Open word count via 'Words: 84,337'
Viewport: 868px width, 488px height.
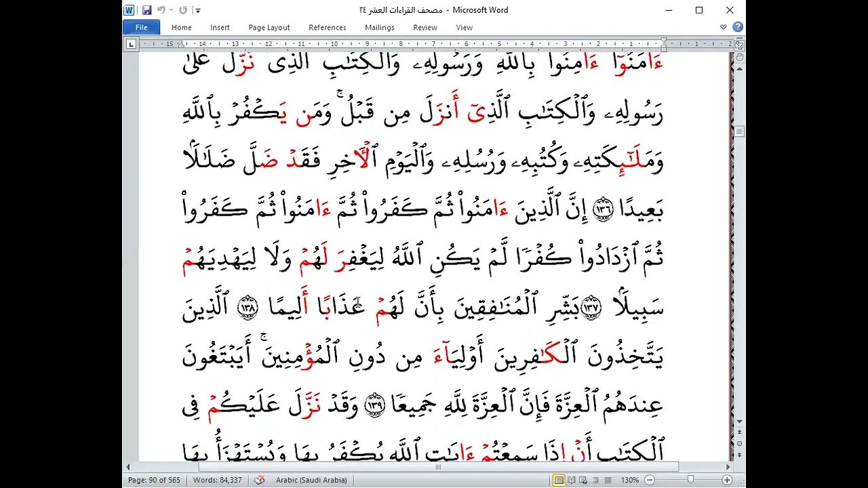pyautogui.click(x=218, y=480)
